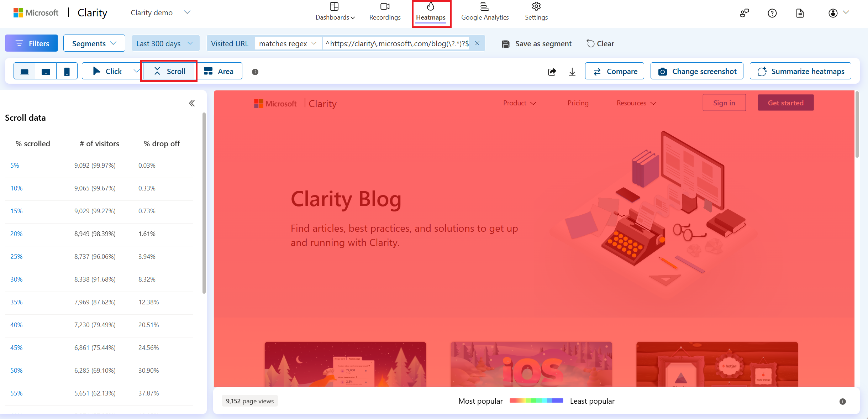Click the download heatmap icon
This screenshot has height=419, width=868.
572,71
